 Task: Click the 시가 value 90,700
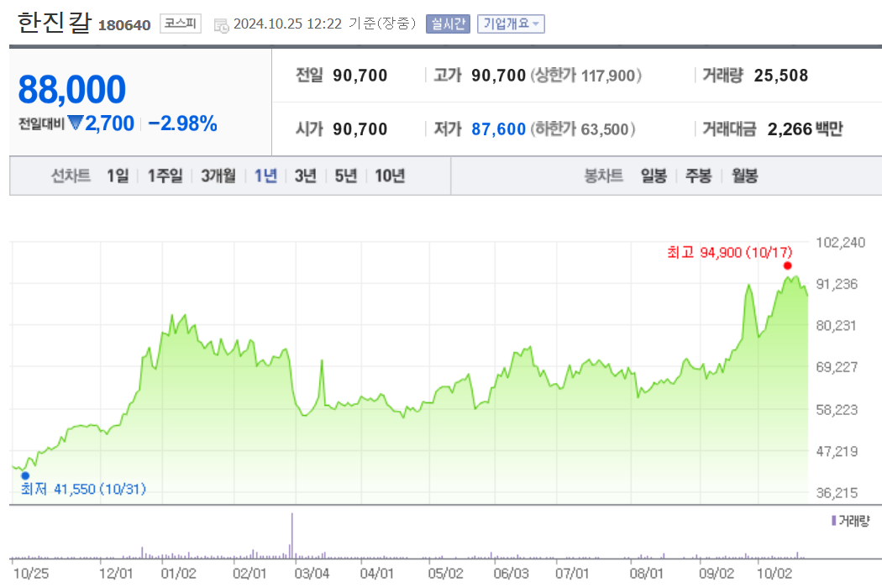coord(360,129)
